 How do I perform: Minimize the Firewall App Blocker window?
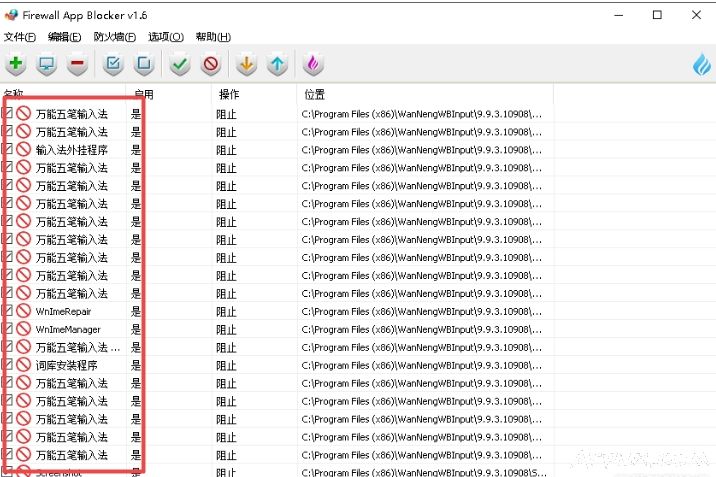click(x=619, y=15)
